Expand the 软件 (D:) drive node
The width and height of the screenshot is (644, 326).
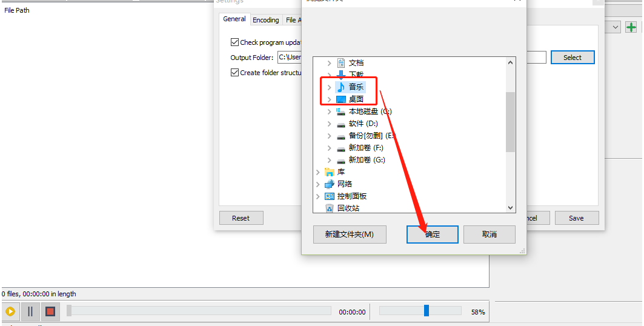[x=329, y=124]
